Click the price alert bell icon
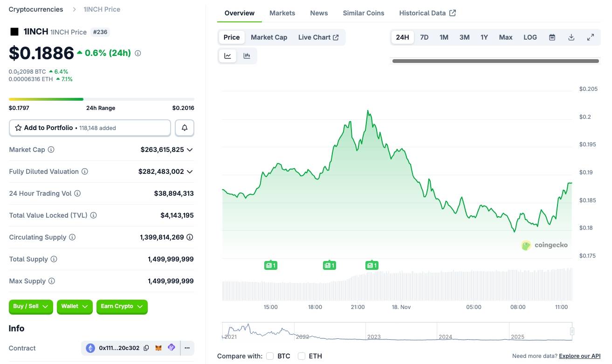Screen dimensions: 612x364 click(185, 128)
